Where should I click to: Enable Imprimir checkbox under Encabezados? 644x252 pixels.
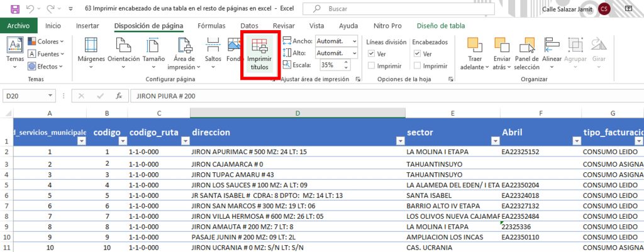[416, 66]
